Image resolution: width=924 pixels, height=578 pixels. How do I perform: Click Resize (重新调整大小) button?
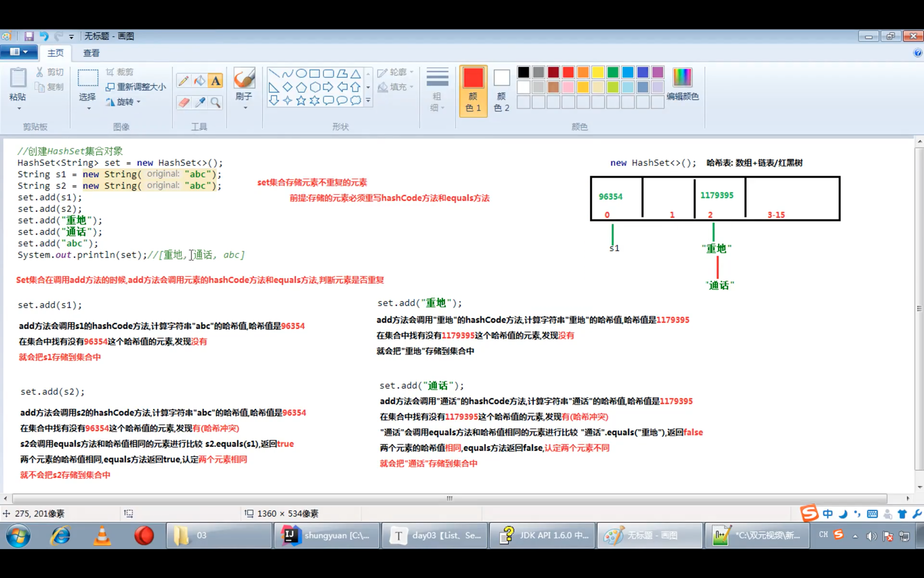136,87
